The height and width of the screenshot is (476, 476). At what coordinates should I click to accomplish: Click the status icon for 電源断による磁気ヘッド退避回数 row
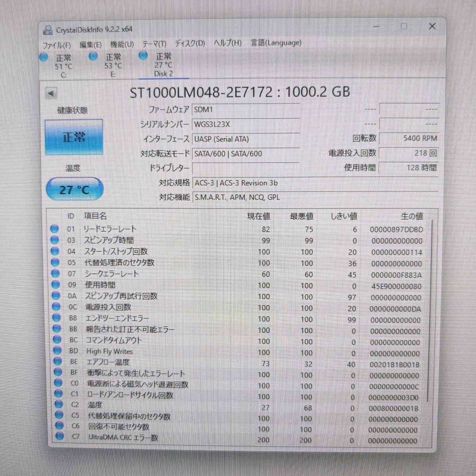[58, 383]
